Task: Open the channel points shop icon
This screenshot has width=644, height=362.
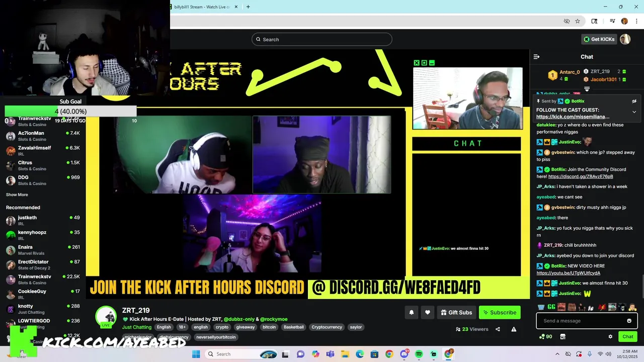Action: pos(563,336)
